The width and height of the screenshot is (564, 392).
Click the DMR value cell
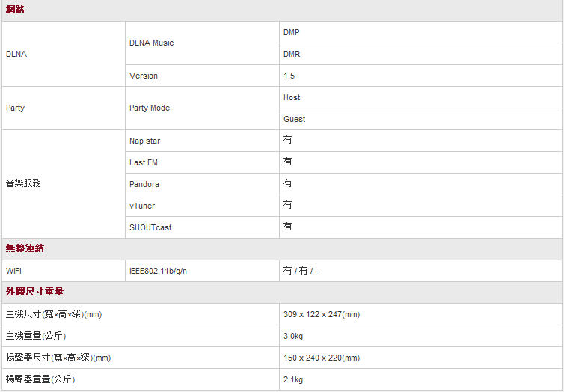pos(292,54)
